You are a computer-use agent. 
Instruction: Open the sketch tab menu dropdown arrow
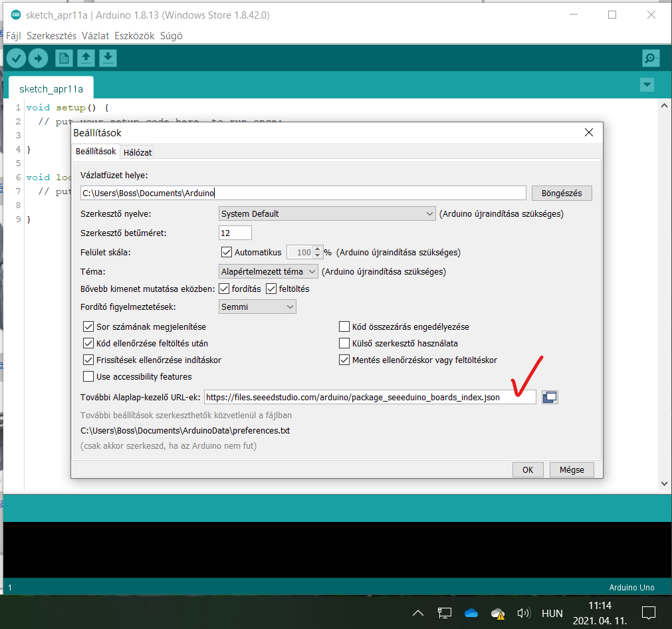pos(647,84)
